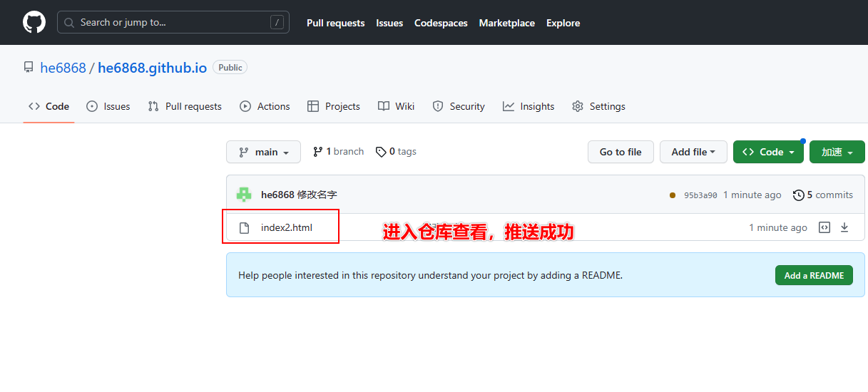Go to Codespaces
Image resolution: width=868 pixels, height=392 pixels.
click(441, 23)
